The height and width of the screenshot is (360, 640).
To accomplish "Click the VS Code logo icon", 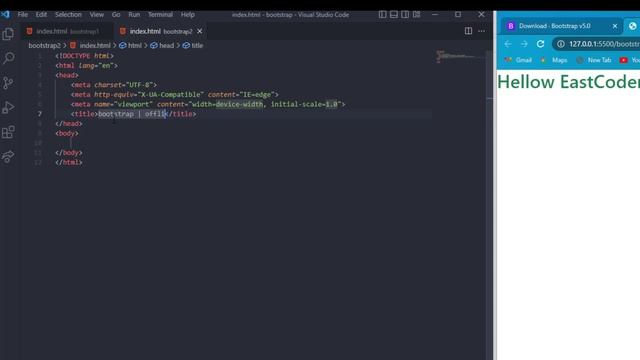I will 5,14.
